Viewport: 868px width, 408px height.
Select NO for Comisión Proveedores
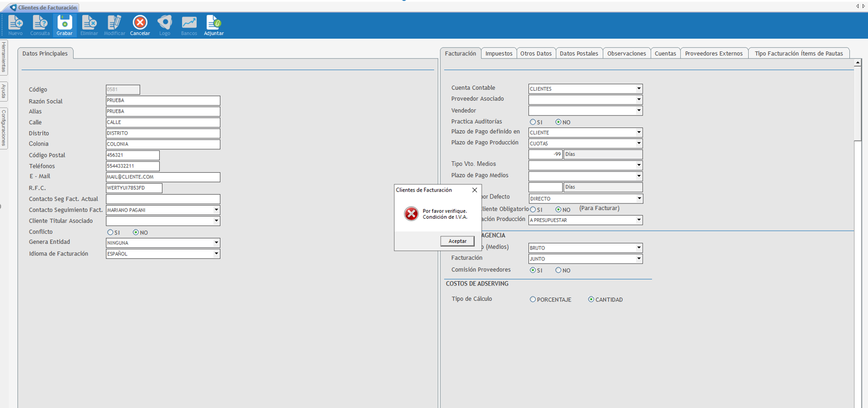[558, 270]
